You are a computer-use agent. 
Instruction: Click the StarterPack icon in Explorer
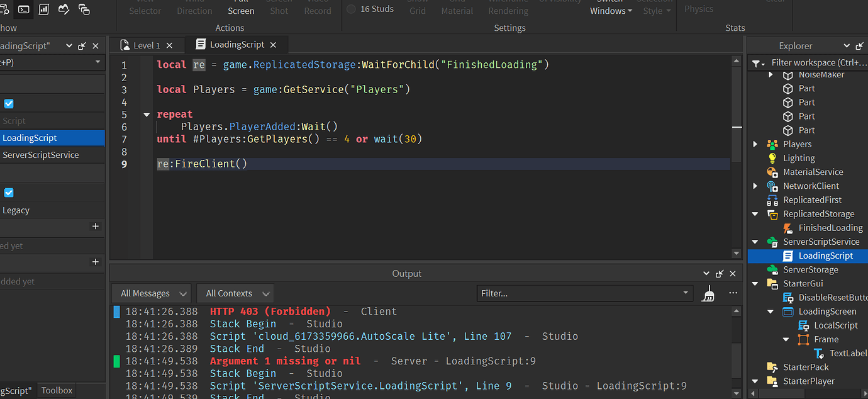click(772, 366)
